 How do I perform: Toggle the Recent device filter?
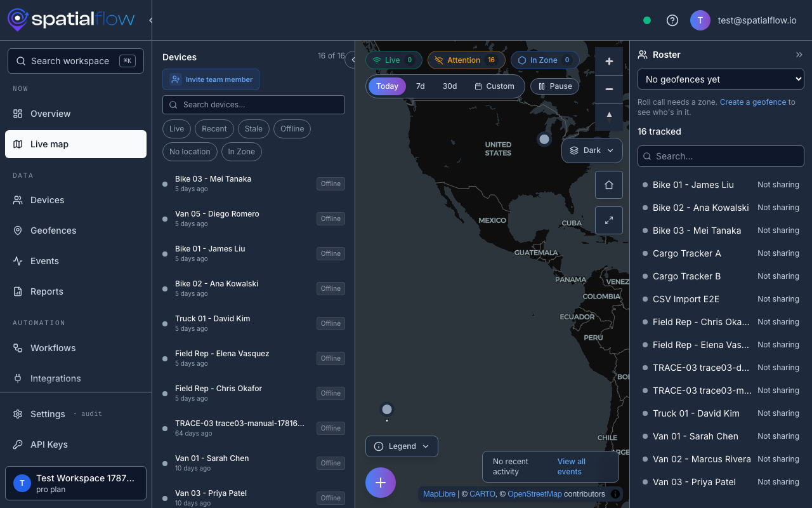coord(214,129)
